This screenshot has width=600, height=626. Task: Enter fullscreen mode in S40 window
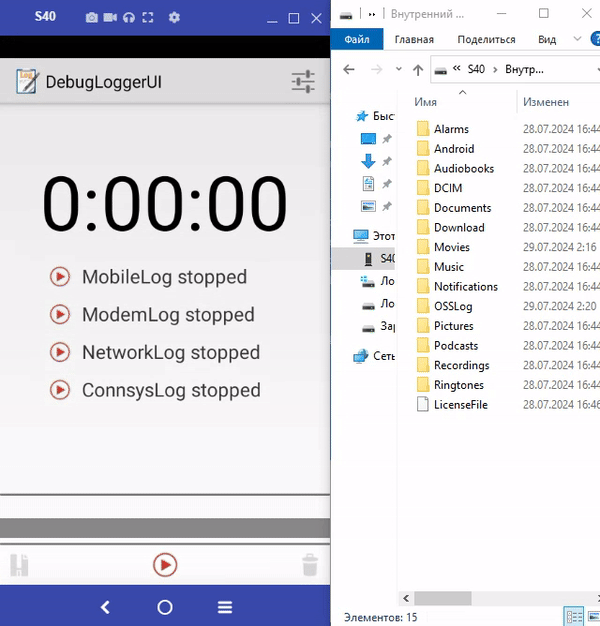point(148,18)
